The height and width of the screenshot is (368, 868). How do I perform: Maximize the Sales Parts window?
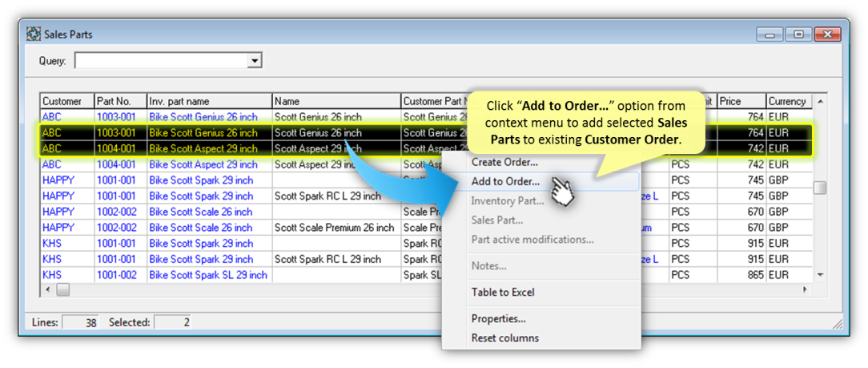[x=798, y=34]
